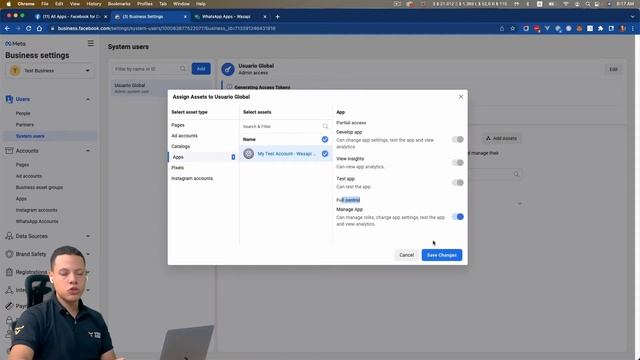Viewport: 640px width, 360px height.
Task: Click Edit button for Usuario Global
Action: coord(613,69)
